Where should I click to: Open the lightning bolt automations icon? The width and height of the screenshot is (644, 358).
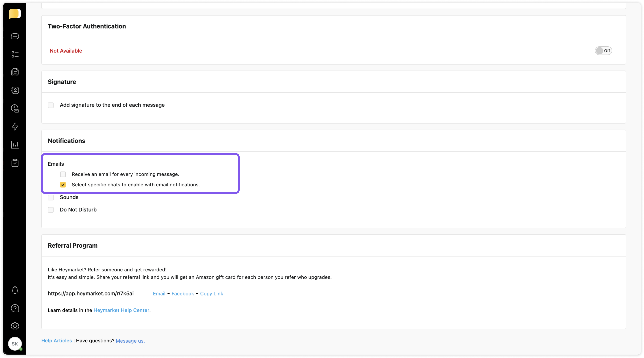pos(15,126)
